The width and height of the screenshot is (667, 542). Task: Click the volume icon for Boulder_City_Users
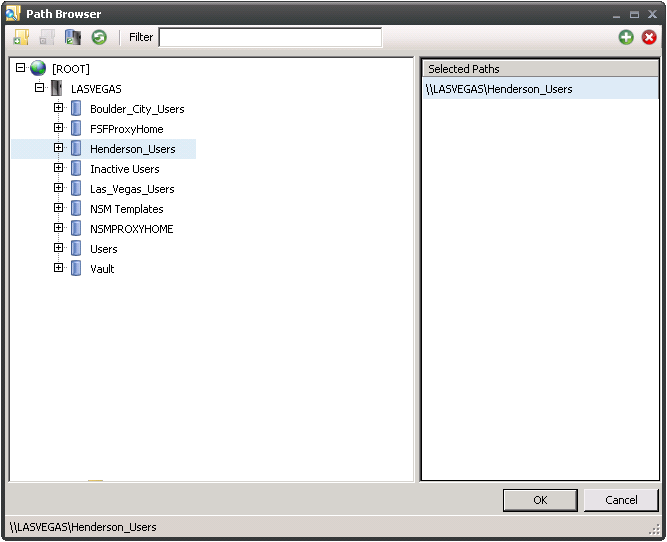(76, 108)
